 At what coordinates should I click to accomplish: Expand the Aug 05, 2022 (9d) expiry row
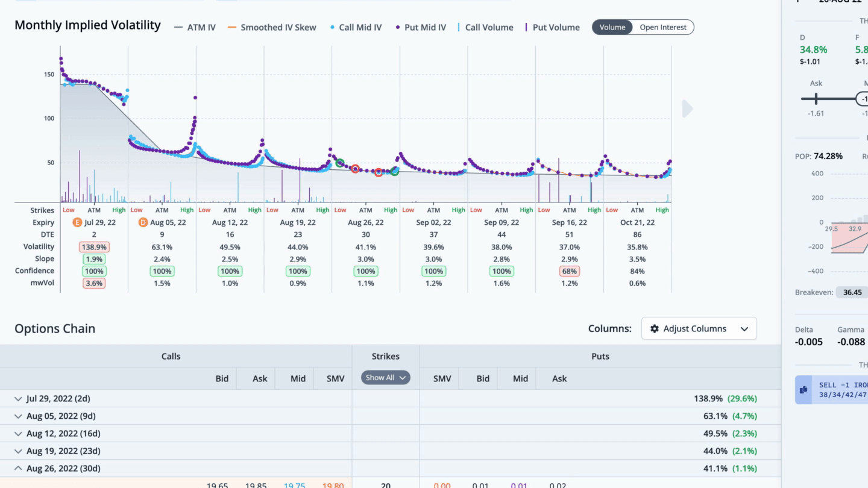click(x=18, y=416)
